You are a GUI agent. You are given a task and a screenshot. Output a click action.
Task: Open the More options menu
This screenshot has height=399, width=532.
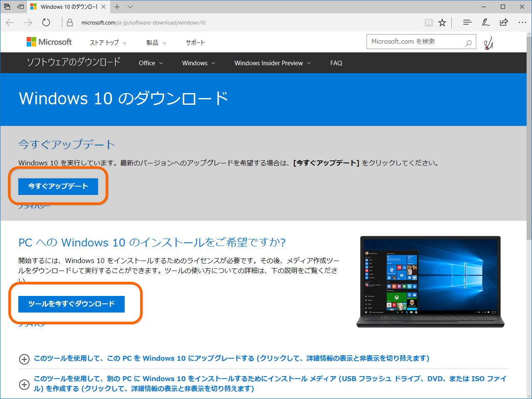click(522, 22)
